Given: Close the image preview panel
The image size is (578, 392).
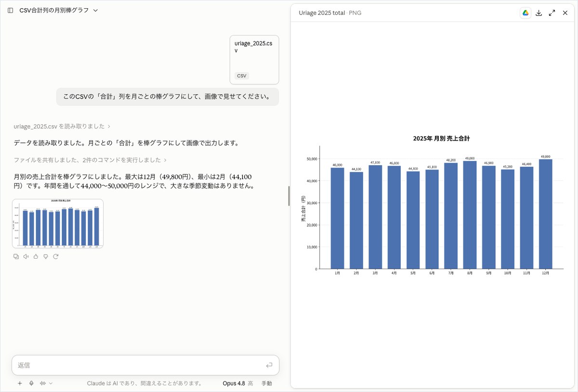Looking at the screenshot, I should 565,13.
